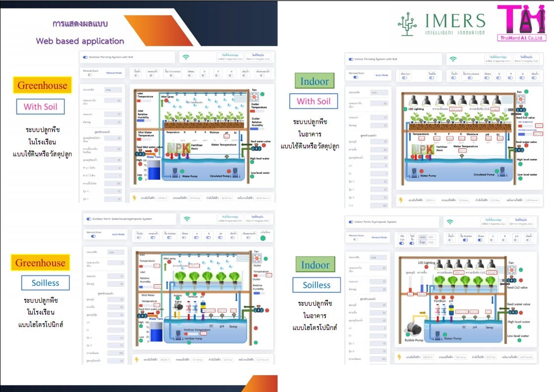The height and width of the screenshot is (392, 554).
Task: Click Auto Mode text in Indoor With Soil dashboard
Action: pyautogui.click(x=381, y=75)
